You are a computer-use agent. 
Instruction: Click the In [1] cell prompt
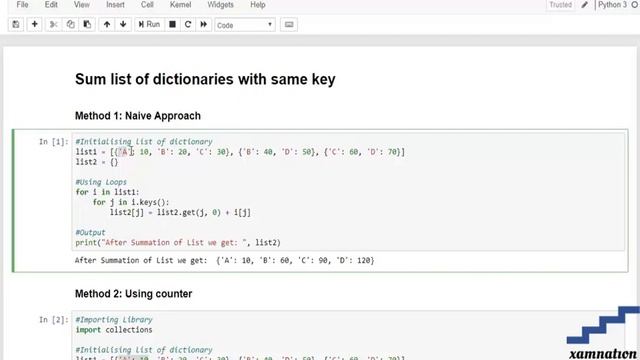pyautogui.click(x=54, y=142)
